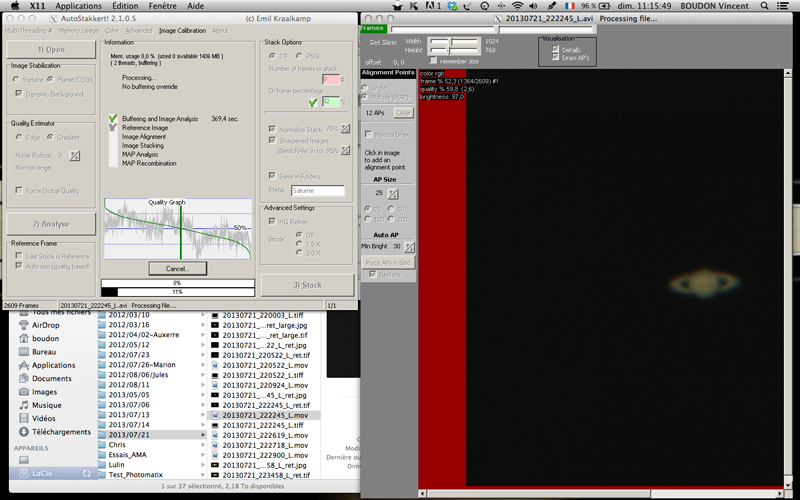The width and height of the screenshot is (800, 500).
Task: Open the Fenêtre menu in menu bar
Action: [x=165, y=6]
